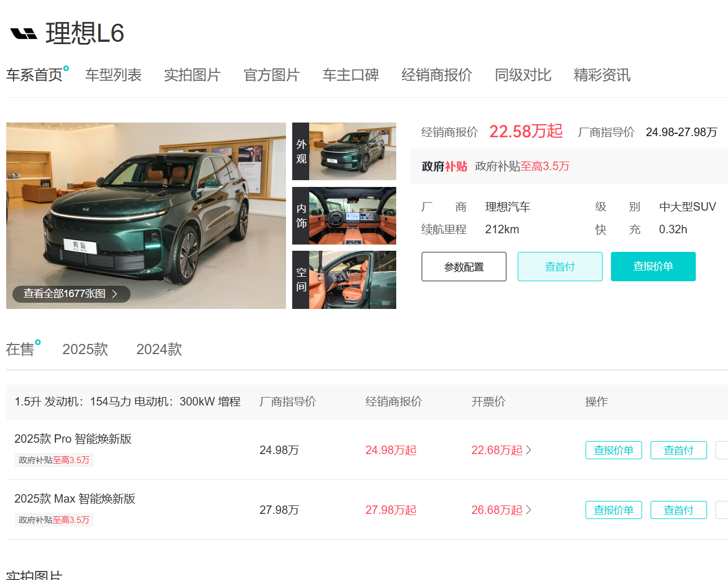Click 参数配置 button

(464, 267)
